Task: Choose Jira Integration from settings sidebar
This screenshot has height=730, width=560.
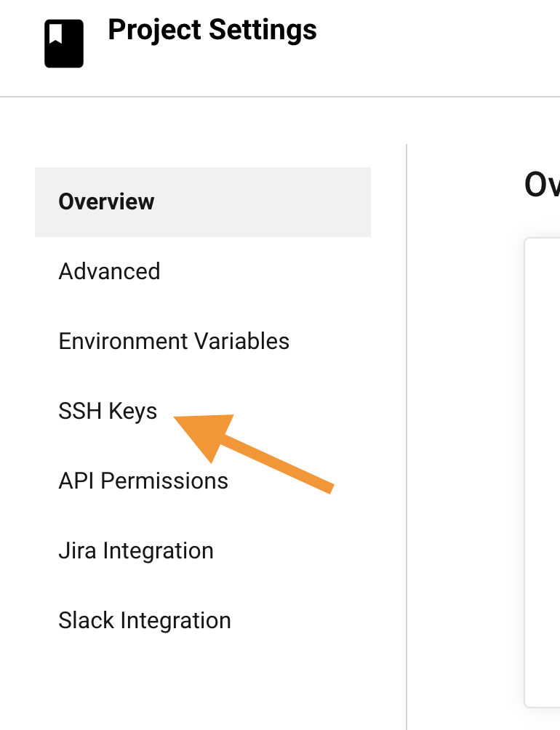Action: (x=136, y=550)
